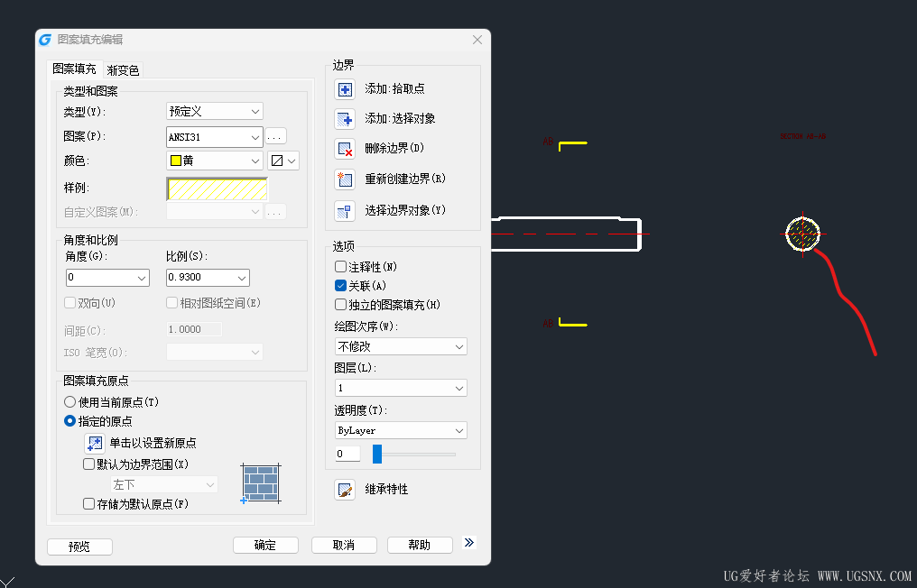The image size is (917, 588).
Task: Click the hatched circle in the drawing
Action: pos(802,234)
